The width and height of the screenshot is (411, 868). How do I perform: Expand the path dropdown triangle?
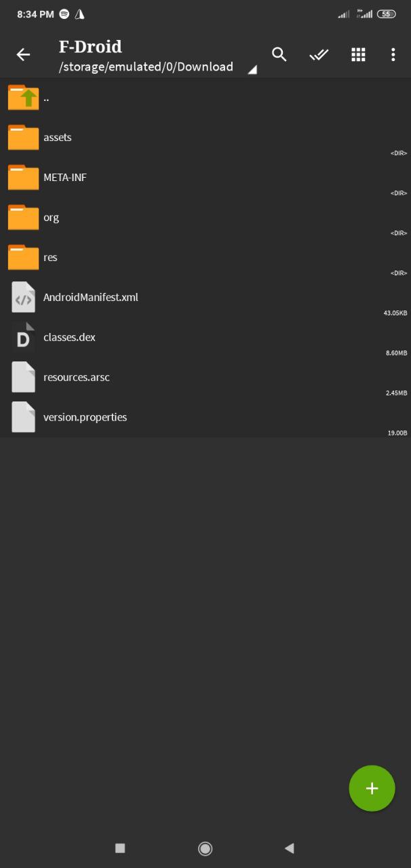coord(252,69)
